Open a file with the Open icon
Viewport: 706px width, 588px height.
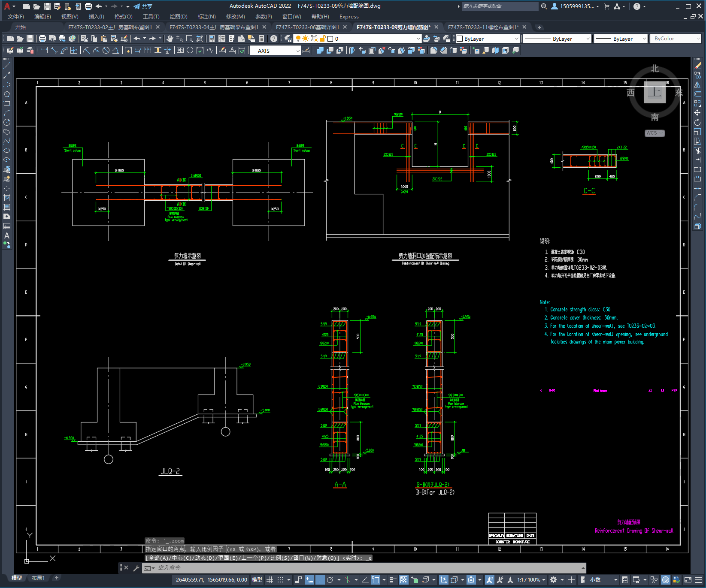pyautogui.click(x=20, y=39)
